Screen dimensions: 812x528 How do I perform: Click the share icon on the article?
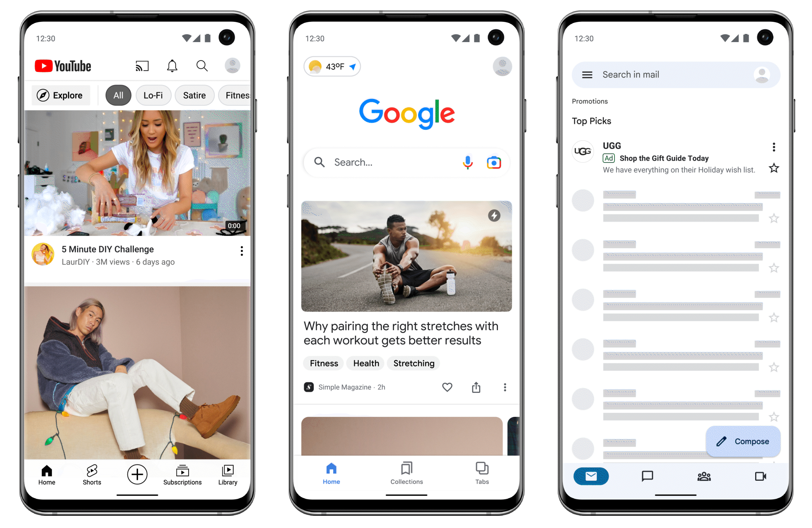pos(476,387)
